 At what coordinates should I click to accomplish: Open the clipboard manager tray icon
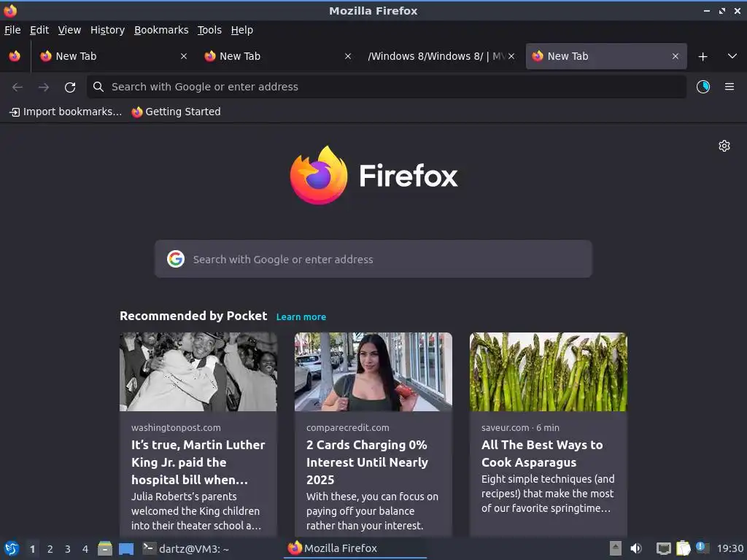pos(683,548)
